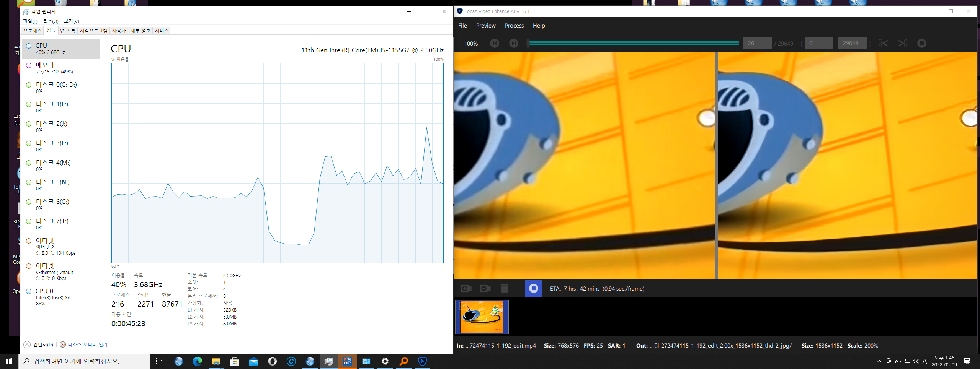
Task: Select the vEthernet network entry
Action: 61,272
